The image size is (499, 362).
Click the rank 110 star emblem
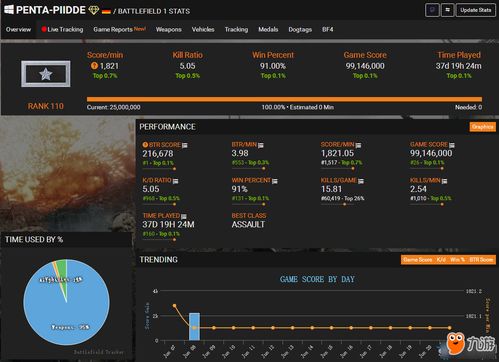click(x=46, y=74)
